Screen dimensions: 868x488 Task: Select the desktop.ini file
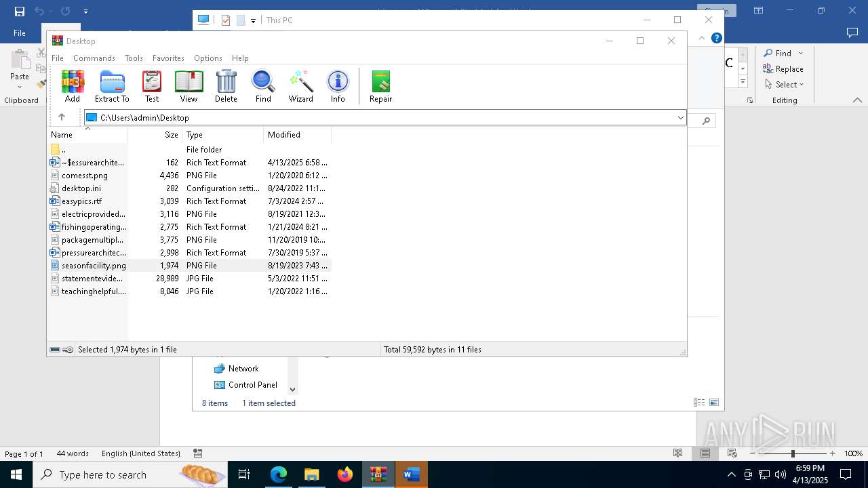(190, 188)
